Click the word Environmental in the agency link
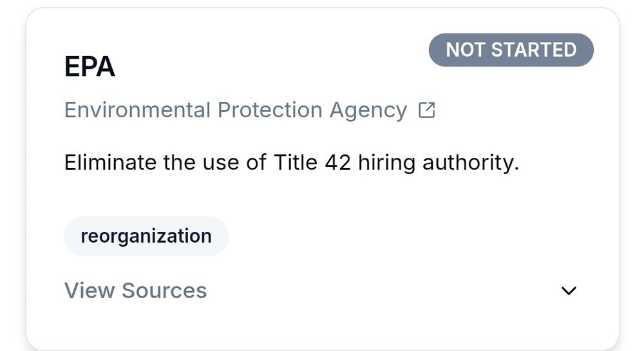 [138, 110]
